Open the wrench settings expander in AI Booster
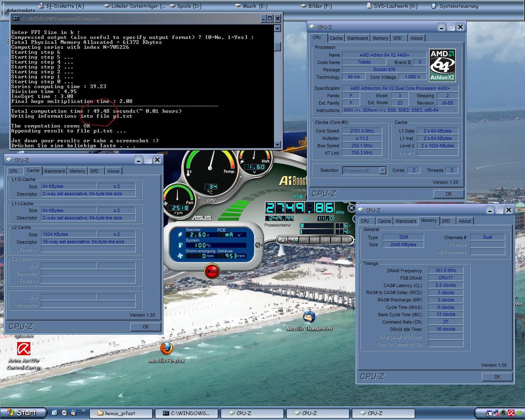Image resolution: width=525 pixels, height=420 pixels. [258, 245]
